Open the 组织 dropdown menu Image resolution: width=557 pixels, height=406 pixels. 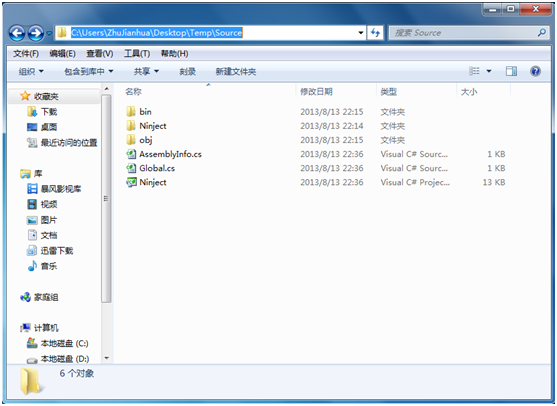click(31, 71)
